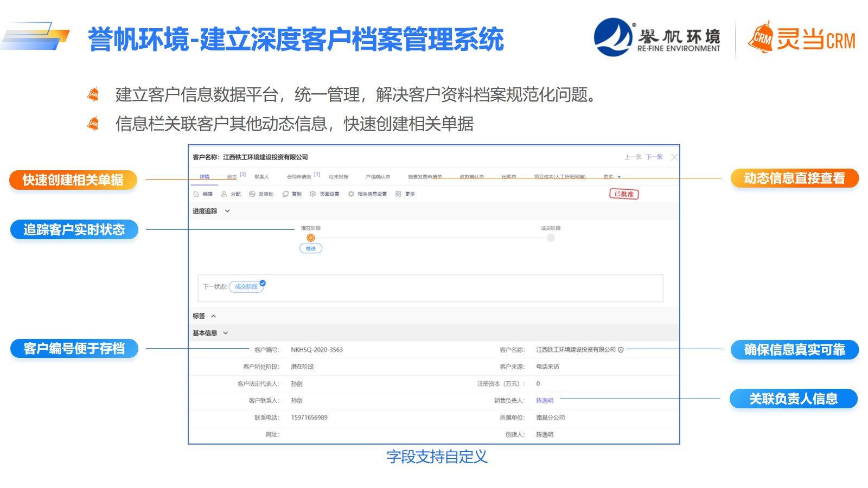Click the 推进 button

pyautogui.click(x=311, y=248)
